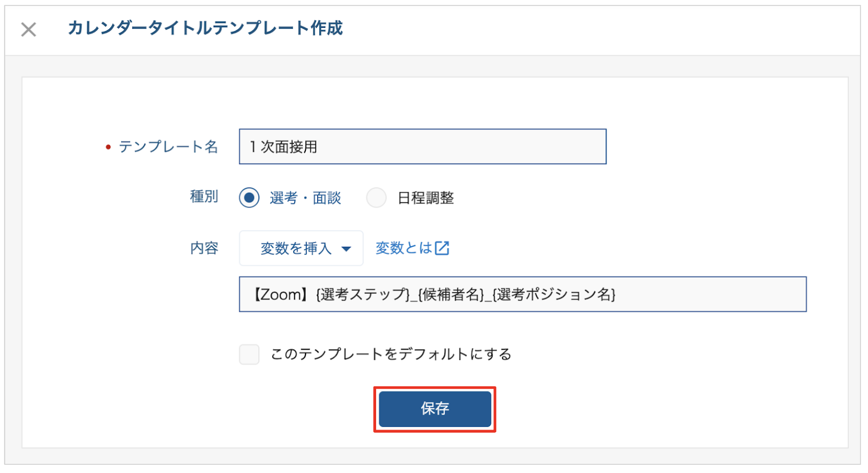This screenshot has width=868, height=473.
Task: Click the このテンプレートをデフォルトにする label text
Action: (x=391, y=354)
